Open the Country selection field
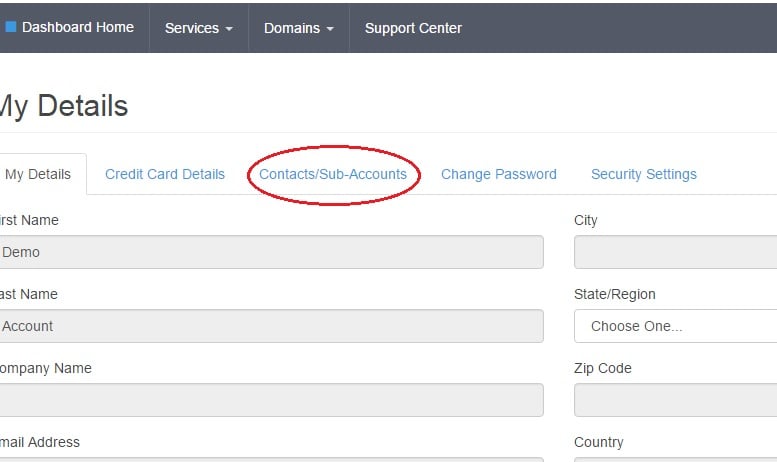 675,460
